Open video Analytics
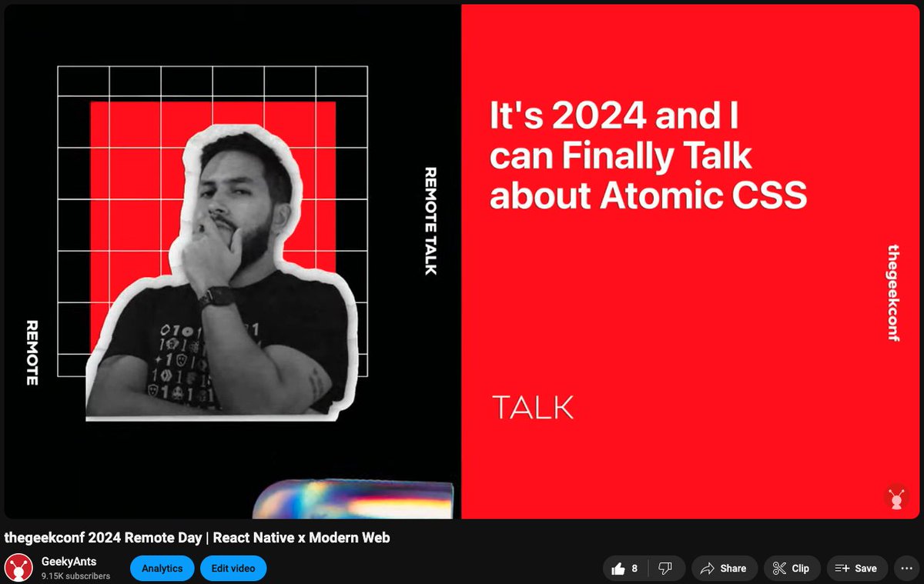This screenshot has height=584, width=924. click(162, 569)
